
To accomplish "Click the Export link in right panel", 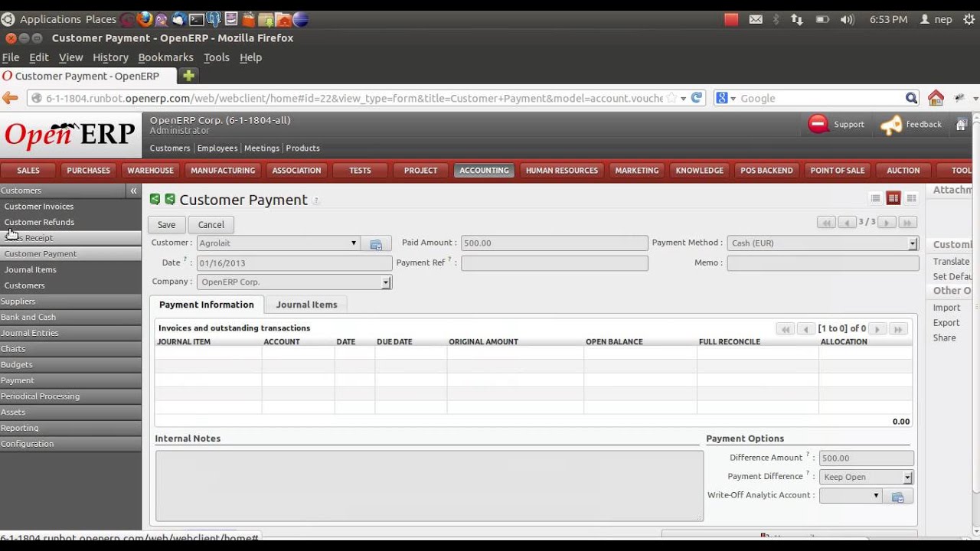I will pyautogui.click(x=946, y=323).
